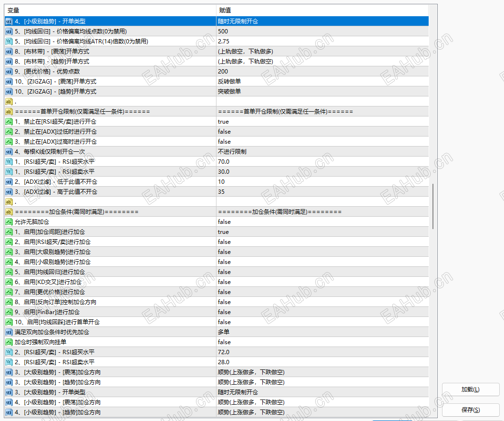Select row 4、启用[小级别趋势]进行加仓
The width and height of the screenshot is (504, 421).
click(x=216, y=262)
